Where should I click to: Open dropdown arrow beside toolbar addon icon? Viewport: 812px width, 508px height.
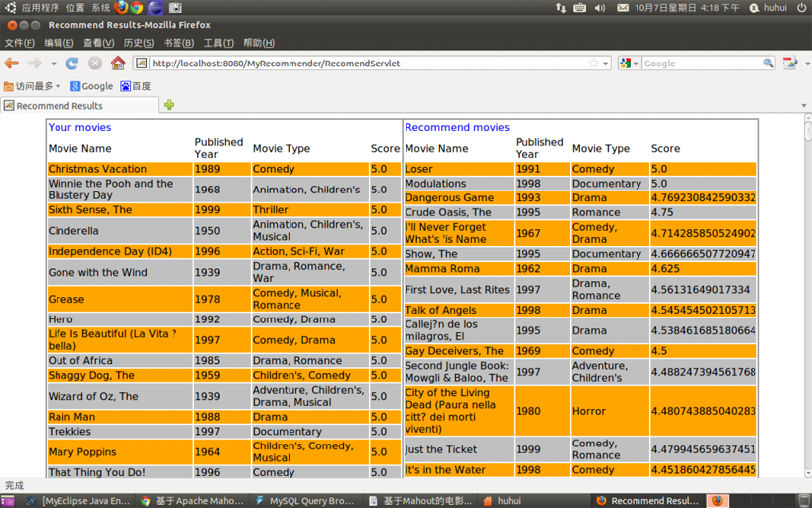click(807, 63)
